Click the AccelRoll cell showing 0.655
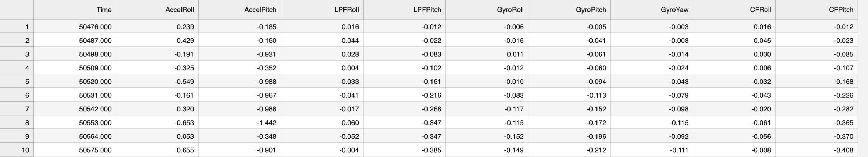Image resolution: width=868 pixels, height=157 pixels. pyautogui.click(x=157, y=150)
